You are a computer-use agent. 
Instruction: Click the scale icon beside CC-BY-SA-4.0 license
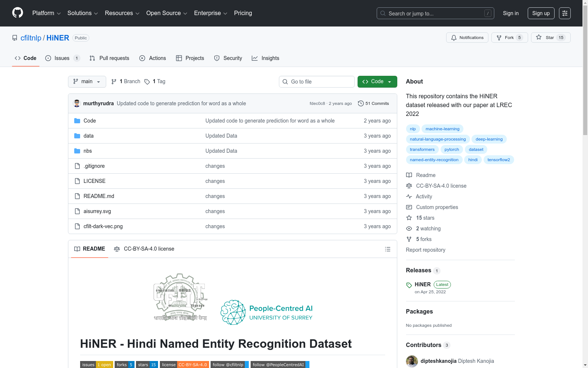tap(409, 186)
